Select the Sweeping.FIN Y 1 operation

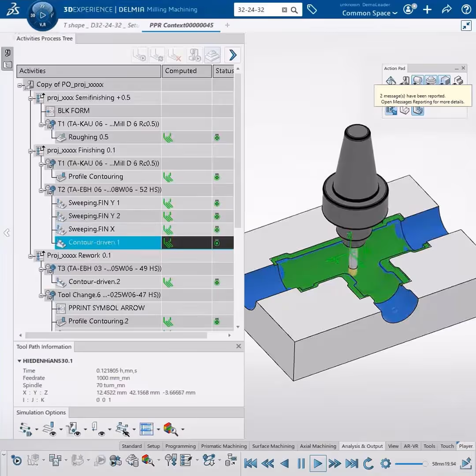pos(94,203)
